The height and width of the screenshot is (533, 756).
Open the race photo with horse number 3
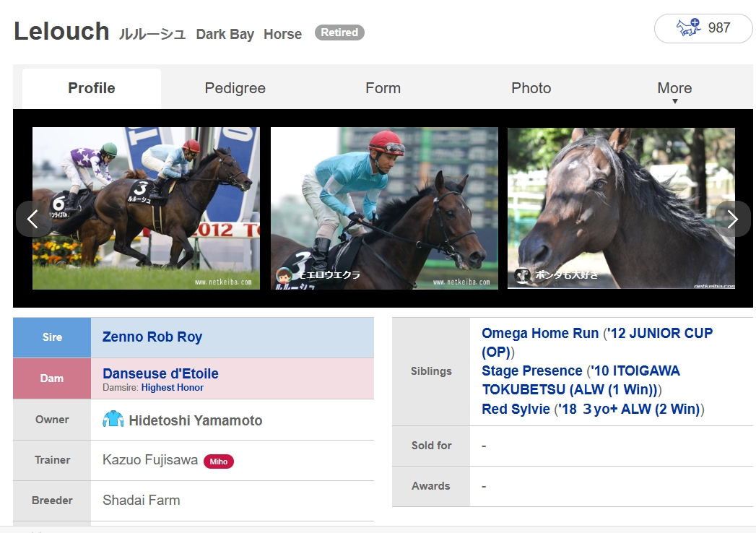click(x=146, y=209)
